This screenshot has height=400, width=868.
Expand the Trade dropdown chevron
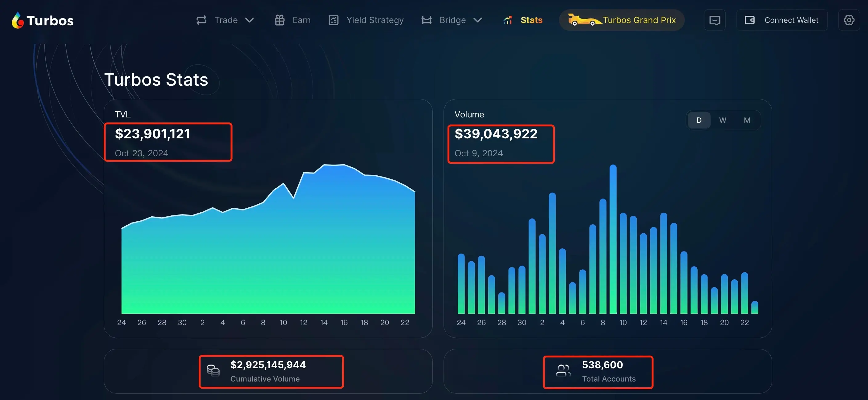tap(249, 20)
